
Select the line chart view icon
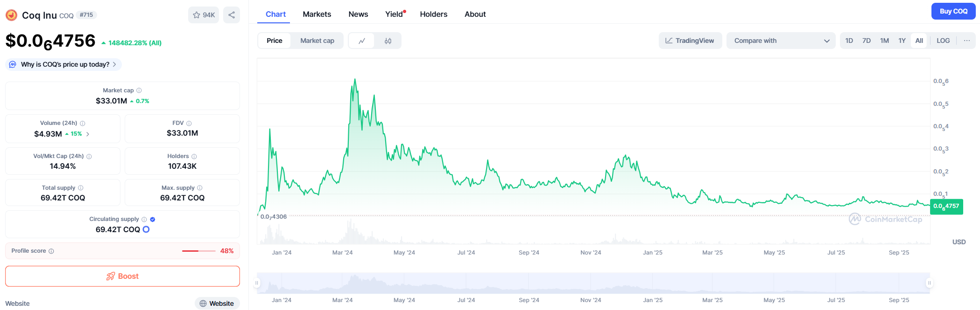point(362,41)
